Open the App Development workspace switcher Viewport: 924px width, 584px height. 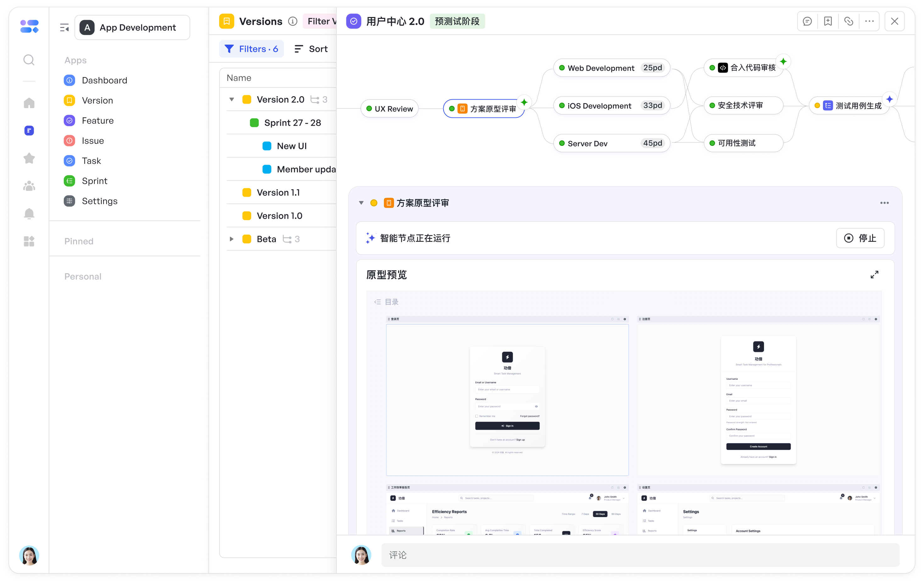[x=132, y=28]
